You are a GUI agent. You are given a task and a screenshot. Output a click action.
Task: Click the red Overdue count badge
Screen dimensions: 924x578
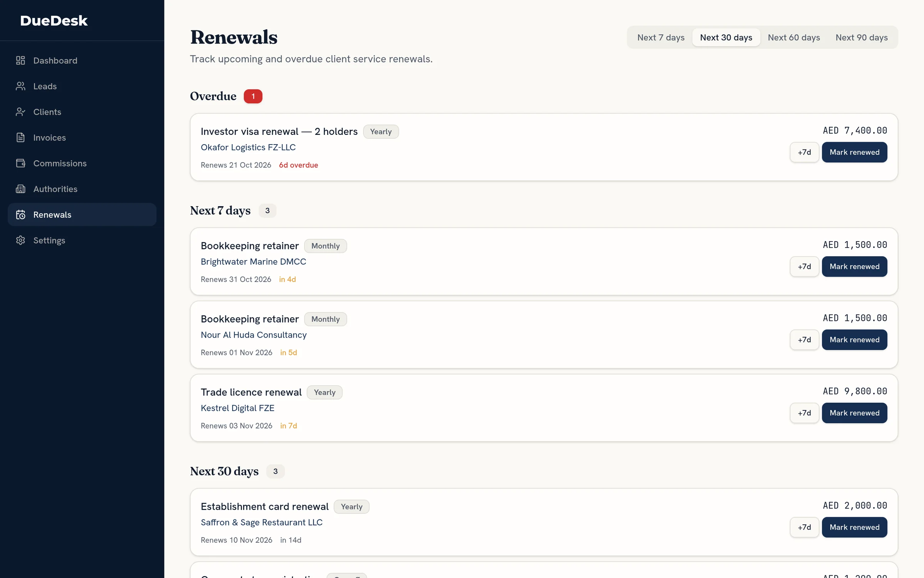253,96
